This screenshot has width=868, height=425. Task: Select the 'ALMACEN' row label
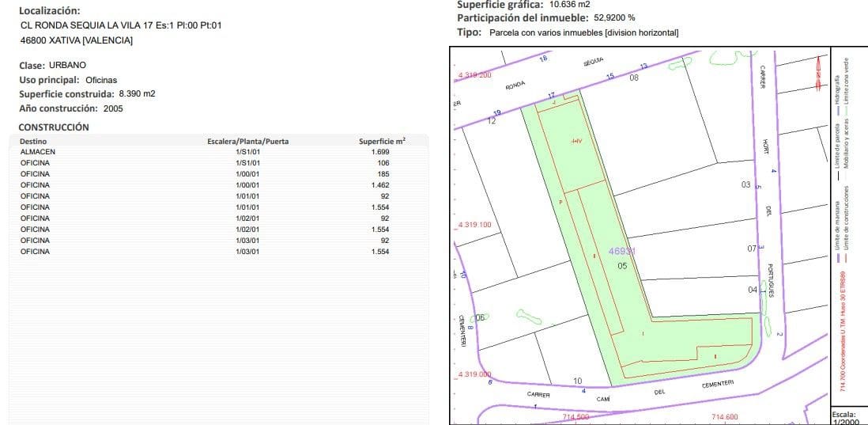click(x=38, y=152)
